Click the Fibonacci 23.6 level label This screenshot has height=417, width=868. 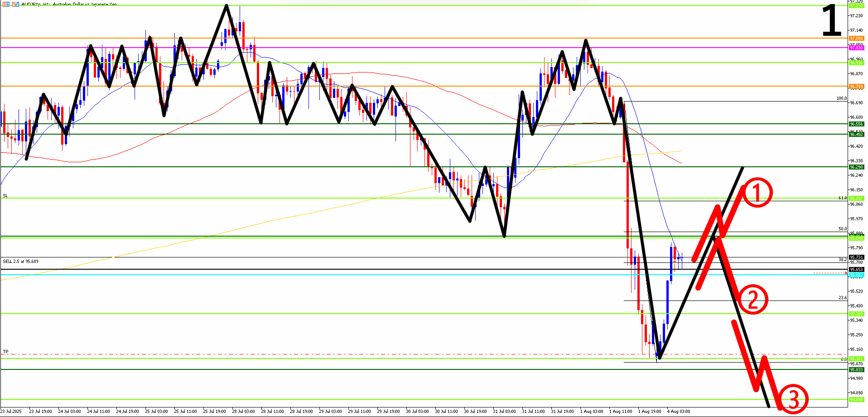[x=842, y=298]
